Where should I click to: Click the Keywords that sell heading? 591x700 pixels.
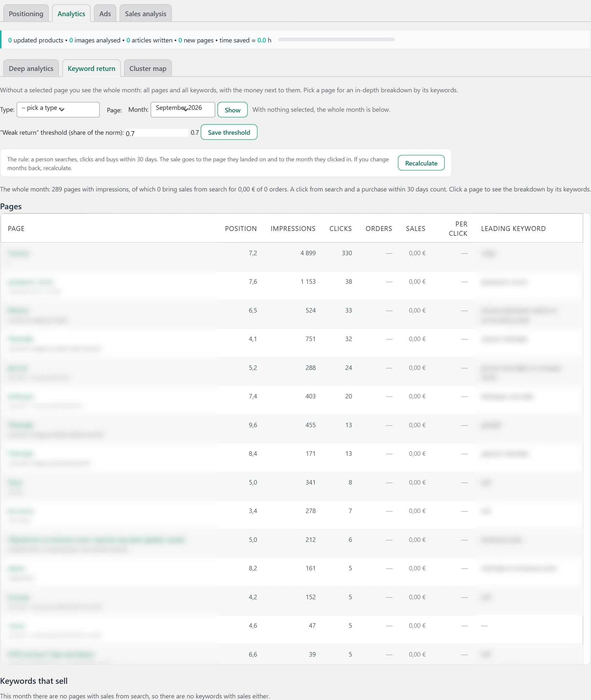[34, 681]
